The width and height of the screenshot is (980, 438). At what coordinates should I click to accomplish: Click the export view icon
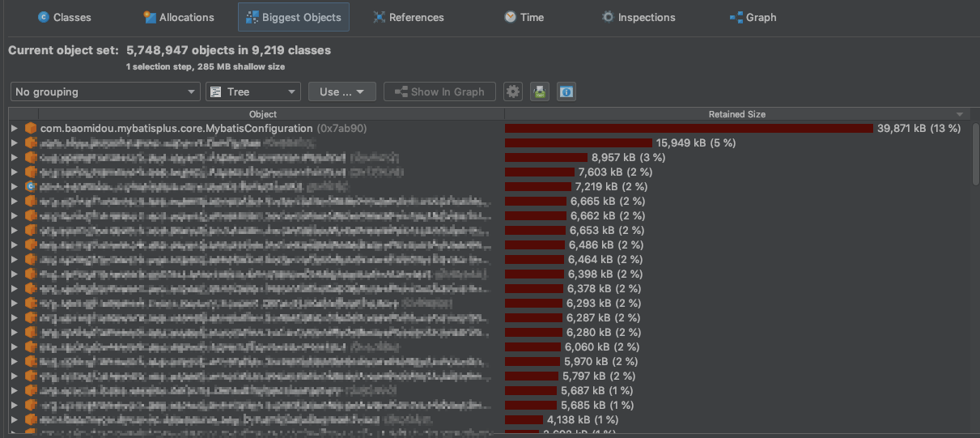coord(539,91)
